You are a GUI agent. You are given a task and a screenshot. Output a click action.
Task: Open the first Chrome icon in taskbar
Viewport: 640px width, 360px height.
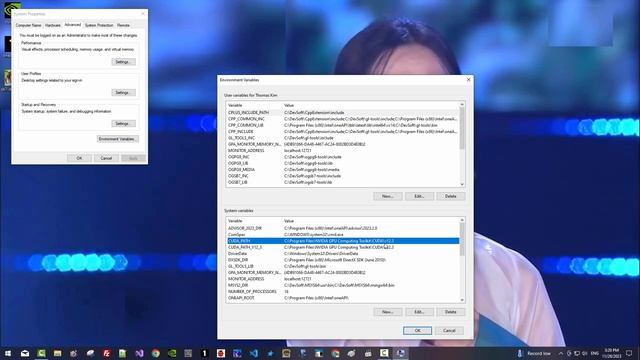[x=156, y=353]
